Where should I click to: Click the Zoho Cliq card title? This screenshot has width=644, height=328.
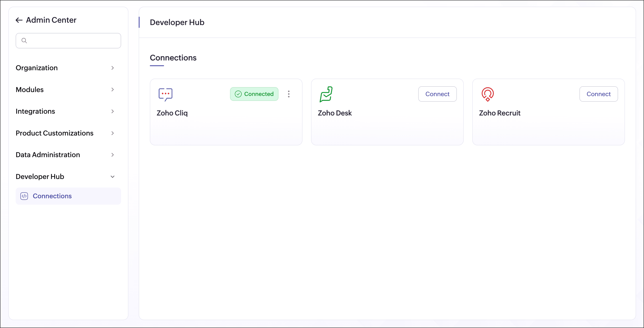click(172, 113)
